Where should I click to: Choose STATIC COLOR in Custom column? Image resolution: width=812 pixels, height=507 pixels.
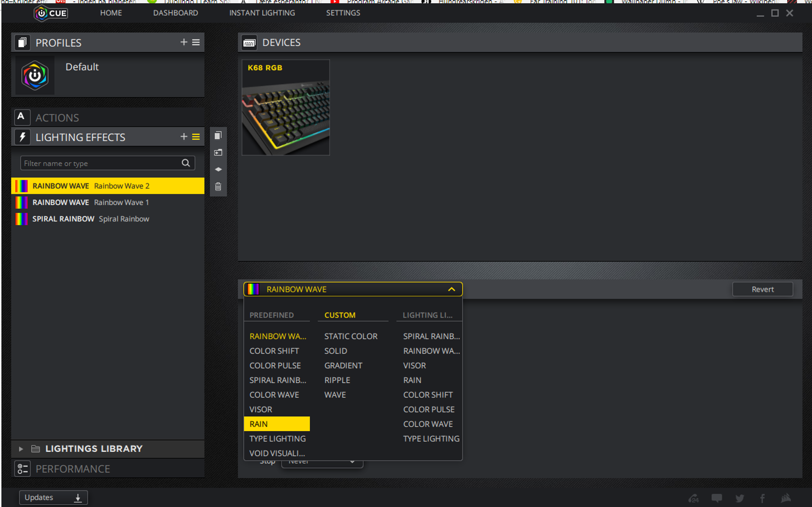[351, 336]
